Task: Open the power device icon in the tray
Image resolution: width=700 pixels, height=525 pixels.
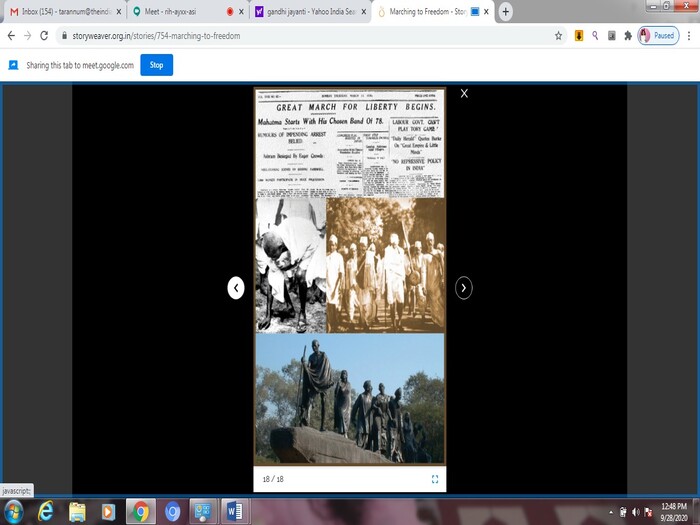Action: pyautogui.click(x=623, y=512)
